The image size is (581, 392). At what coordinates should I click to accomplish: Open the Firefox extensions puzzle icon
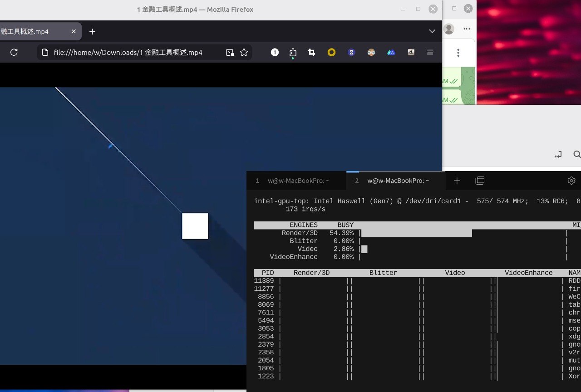tap(293, 52)
